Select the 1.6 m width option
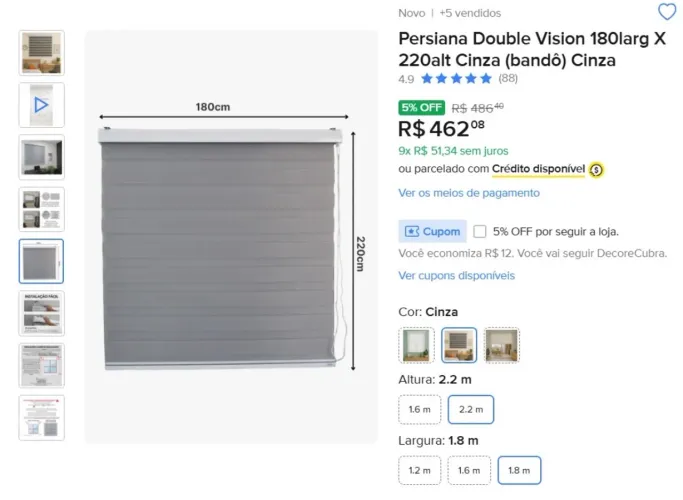This screenshot has width=683, height=500. (x=469, y=470)
